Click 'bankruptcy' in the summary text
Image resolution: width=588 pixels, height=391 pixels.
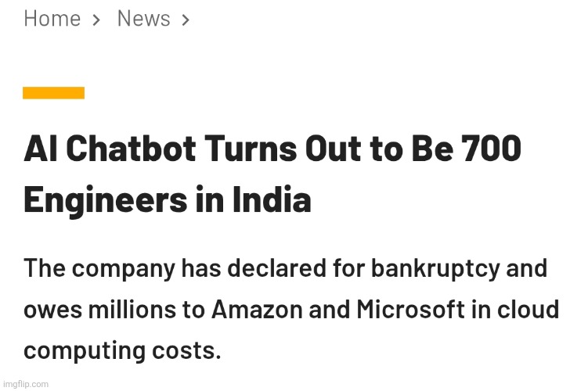click(435, 270)
